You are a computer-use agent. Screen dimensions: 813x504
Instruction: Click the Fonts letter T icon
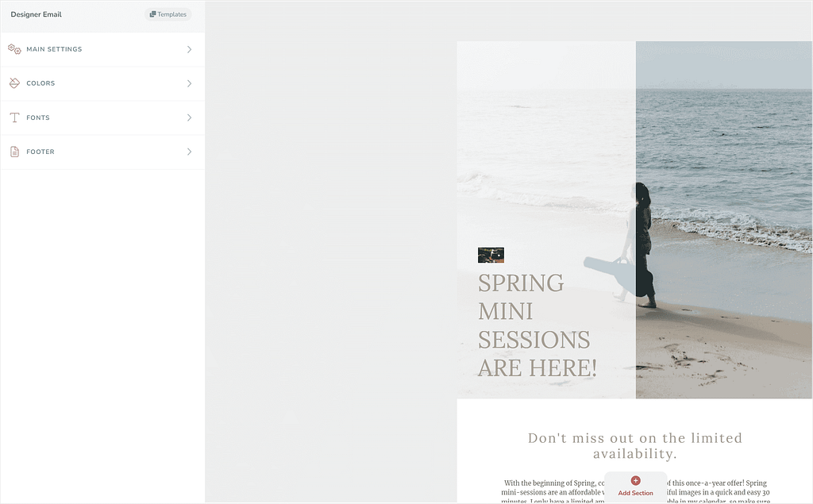(x=14, y=117)
